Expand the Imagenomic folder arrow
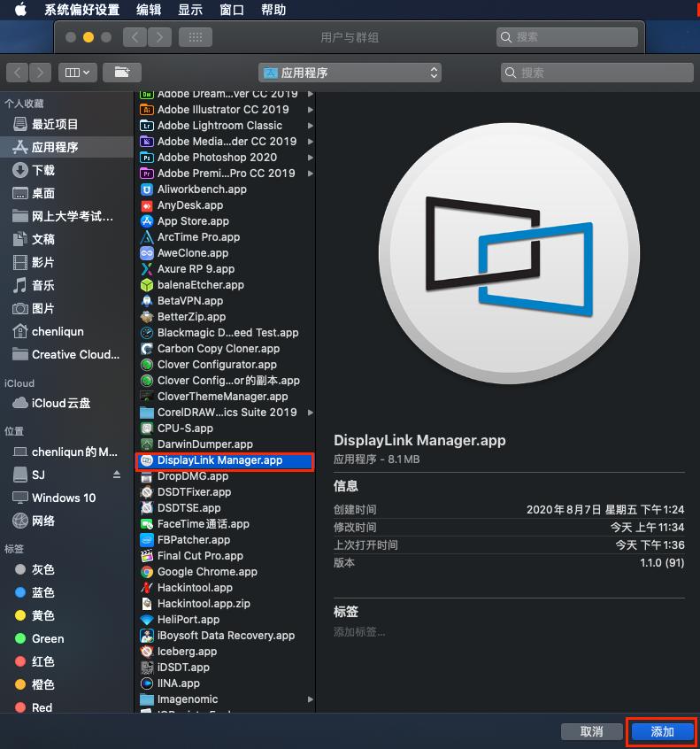Screen dimensions: 700x749 tap(311, 699)
